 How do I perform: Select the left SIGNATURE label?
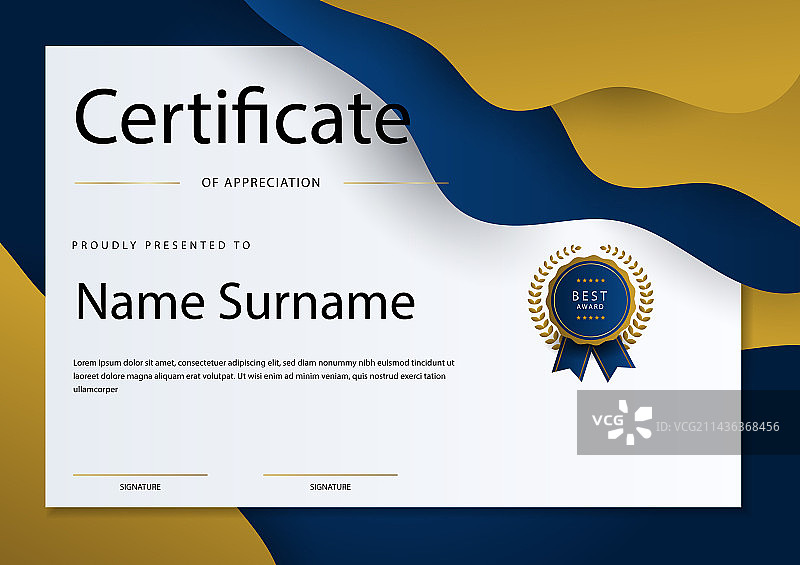coord(140,487)
